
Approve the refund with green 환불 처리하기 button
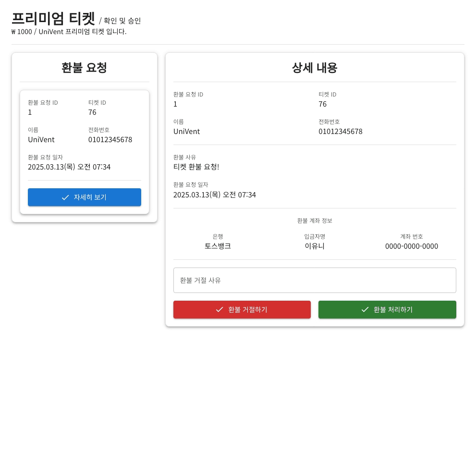(387, 310)
